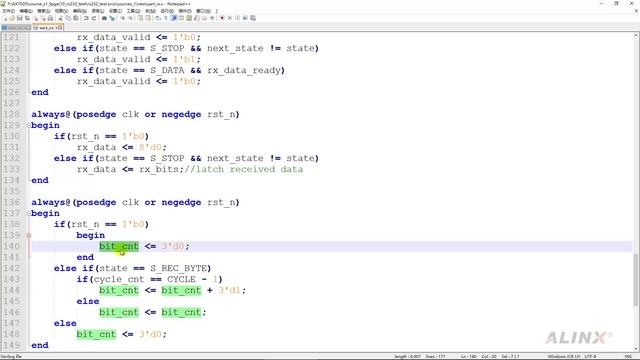Toggle the indent guide toolbar icon
The width and height of the screenshot is (640, 360).
[174, 18]
